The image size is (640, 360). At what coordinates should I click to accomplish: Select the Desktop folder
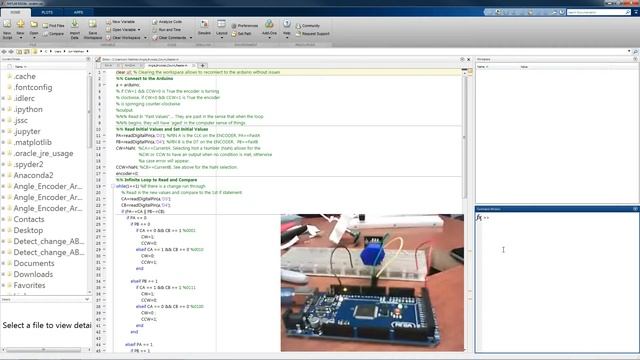pos(28,231)
